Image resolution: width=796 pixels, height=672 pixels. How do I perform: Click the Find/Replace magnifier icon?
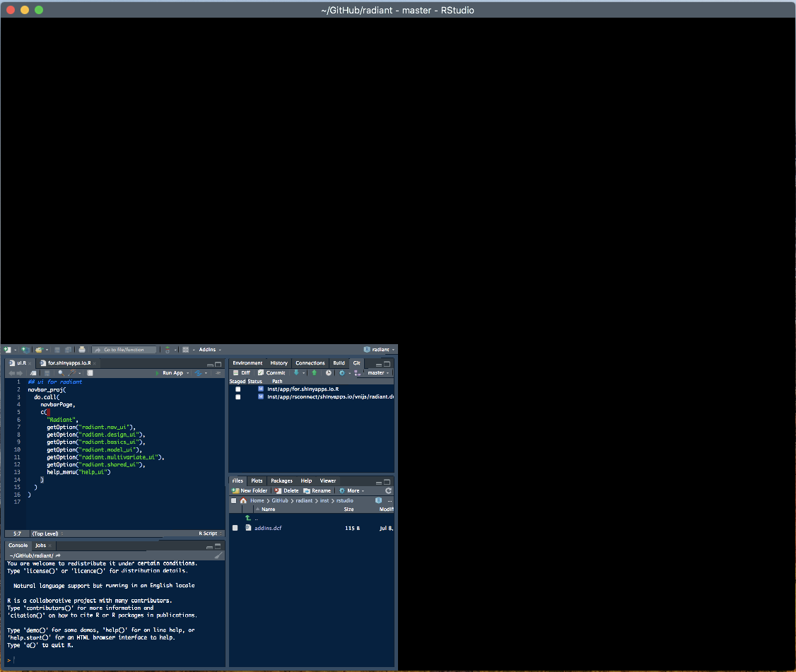(61, 373)
